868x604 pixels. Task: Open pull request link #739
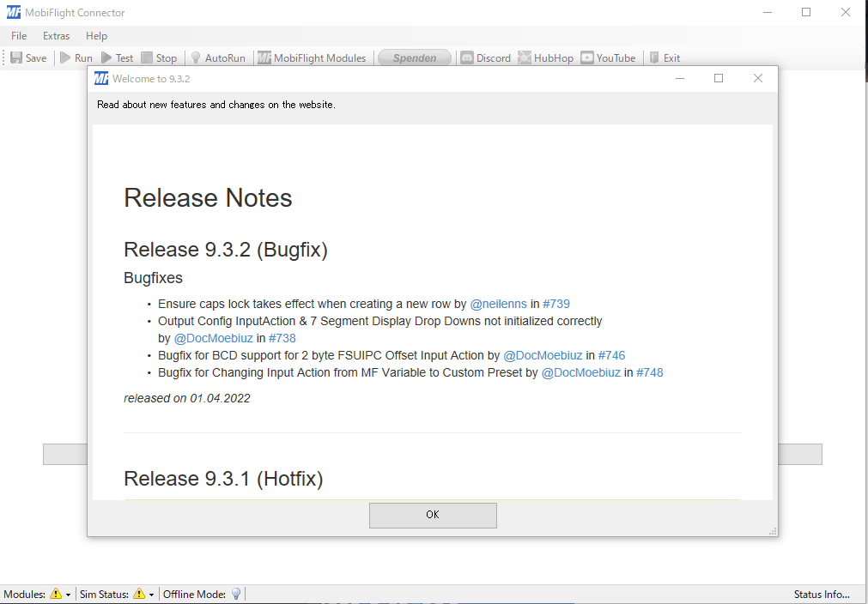tap(556, 304)
